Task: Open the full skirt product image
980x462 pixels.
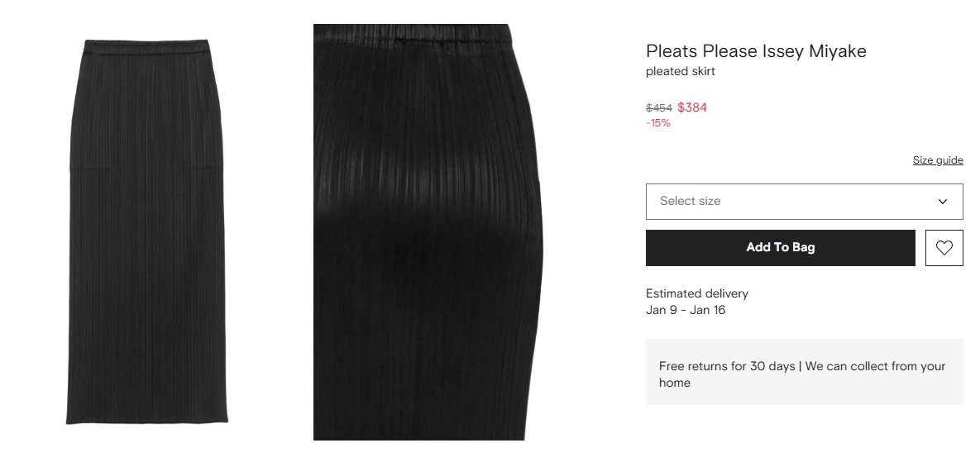Action: click(x=147, y=231)
